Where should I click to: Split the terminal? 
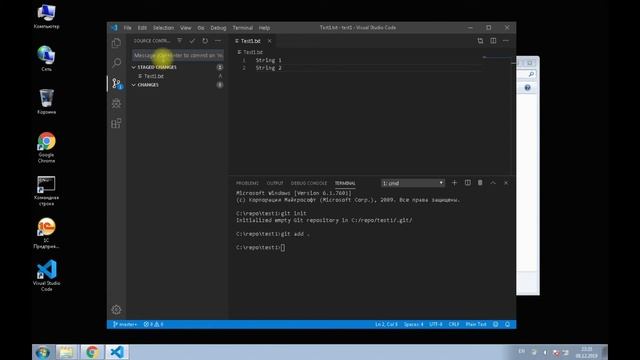tap(468, 183)
